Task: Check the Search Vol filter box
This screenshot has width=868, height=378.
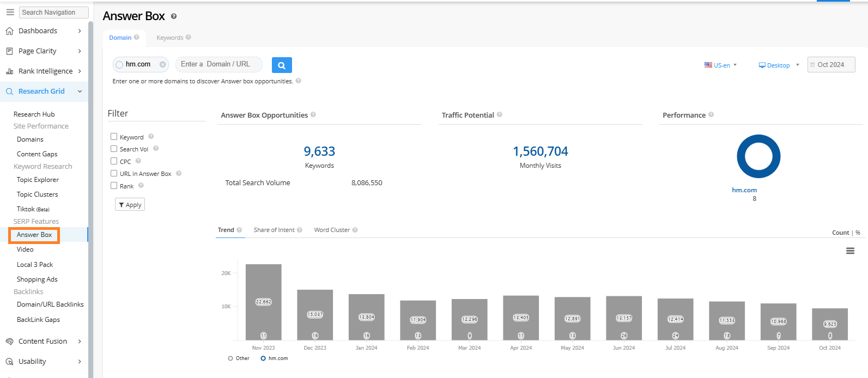Action: [114, 149]
